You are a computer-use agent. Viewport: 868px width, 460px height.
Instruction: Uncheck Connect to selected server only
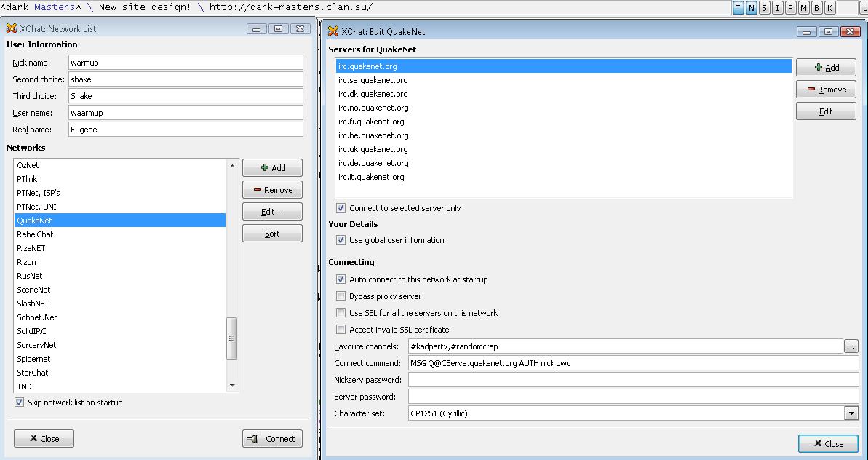click(341, 208)
